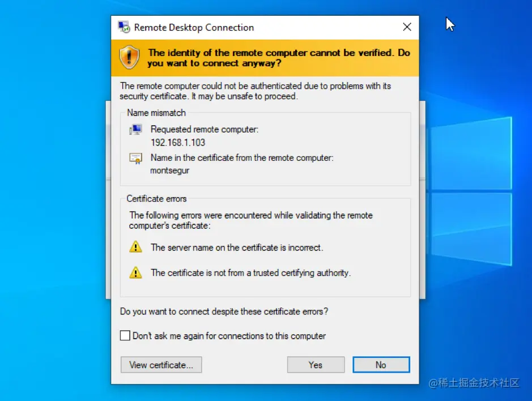Viewport: 532px width, 401px height.
Task: Click the yellow warning shield icon
Action: [x=129, y=57]
